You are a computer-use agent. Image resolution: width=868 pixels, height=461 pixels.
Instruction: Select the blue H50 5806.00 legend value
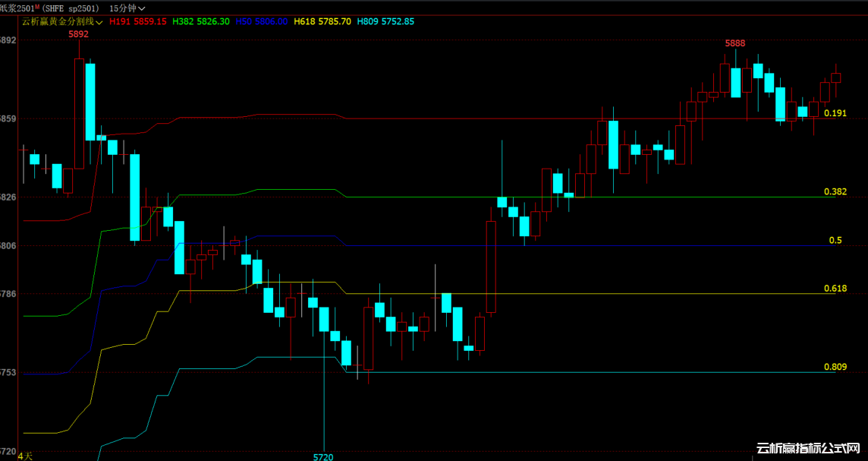[261, 21]
